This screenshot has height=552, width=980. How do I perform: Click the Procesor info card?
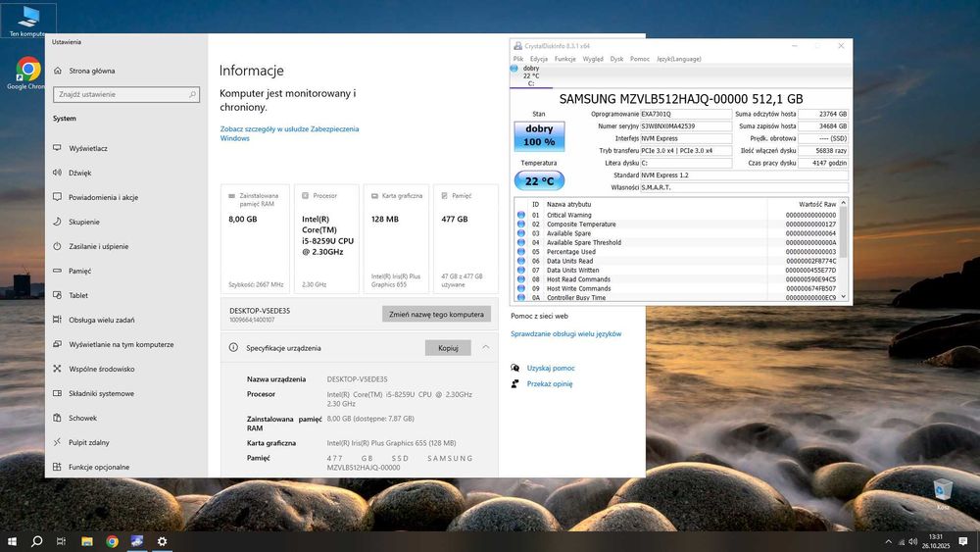(x=327, y=239)
